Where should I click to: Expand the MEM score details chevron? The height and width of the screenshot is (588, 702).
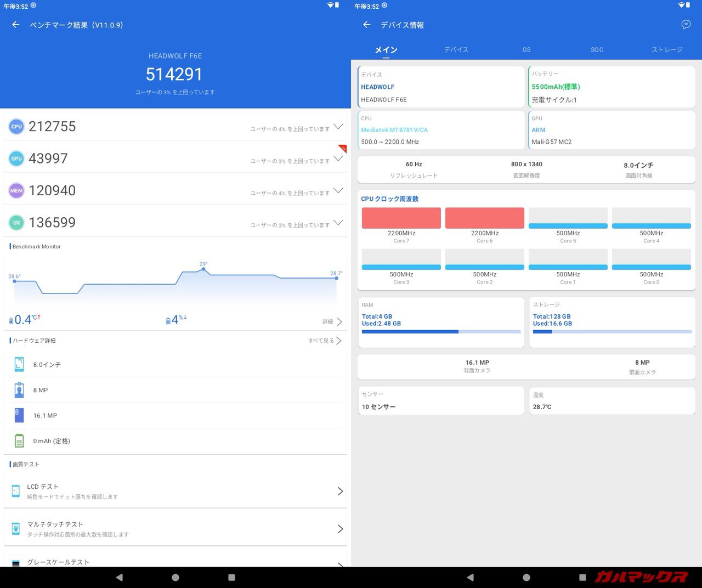[x=338, y=190]
